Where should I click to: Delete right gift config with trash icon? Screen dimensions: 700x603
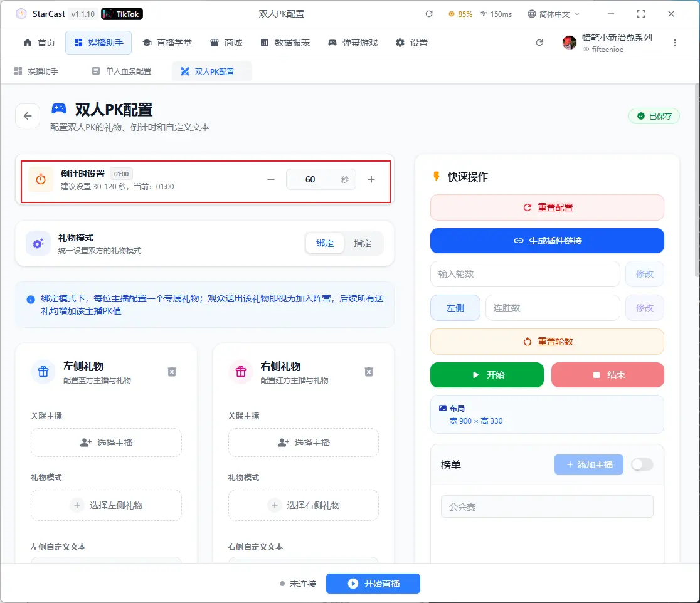point(369,372)
